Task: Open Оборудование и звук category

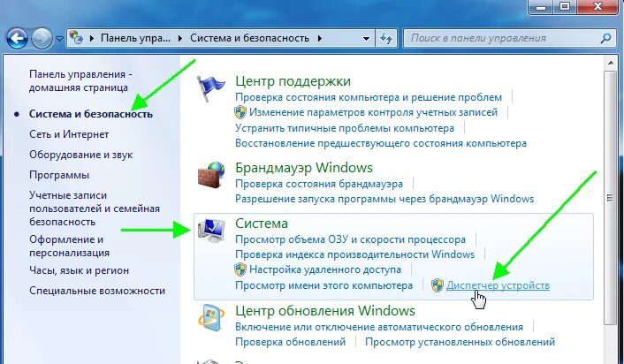Action: tap(80, 155)
